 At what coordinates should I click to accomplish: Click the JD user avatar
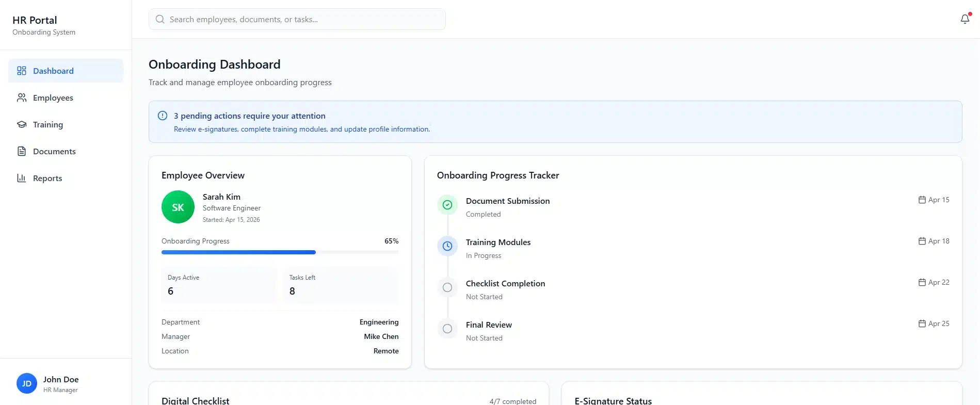pos(27,383)
